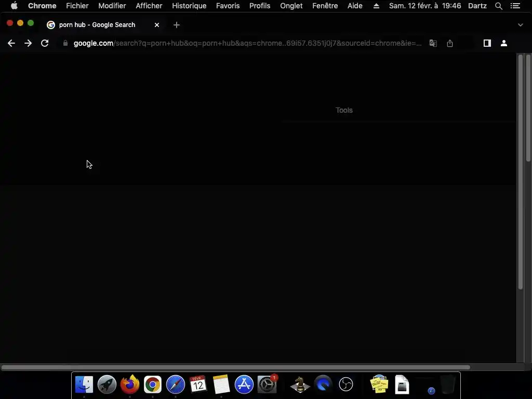The image size is (532, 399).
Task: Open the Trash from the dock
Action: [x=448, y=385]
